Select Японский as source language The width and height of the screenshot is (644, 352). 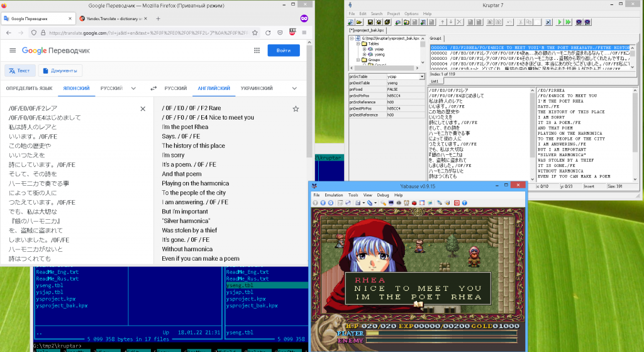[76, 88]
